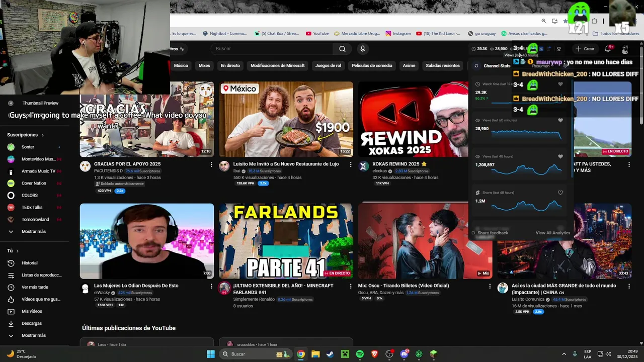Image resolution: width=644 pixels, height=362 pixels.
Task: Open options for Así es la ciudad video
Action: pyautogui.click(x=629, y=286)
